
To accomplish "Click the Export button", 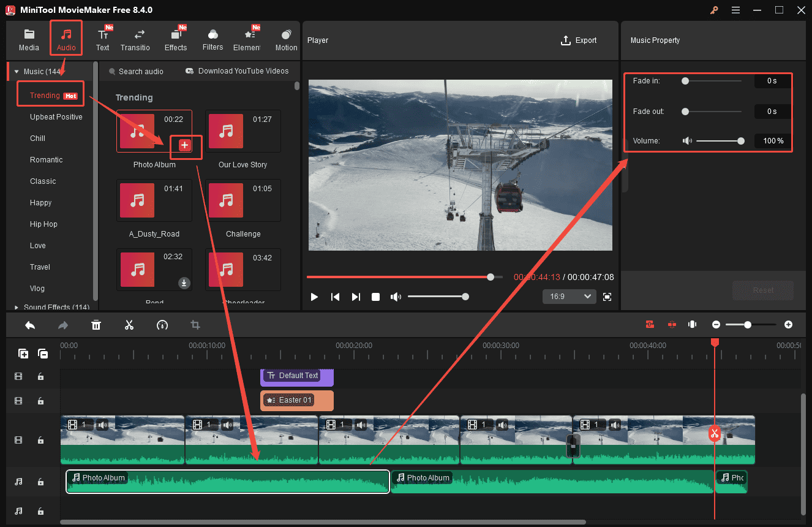I will click(579, 40).
